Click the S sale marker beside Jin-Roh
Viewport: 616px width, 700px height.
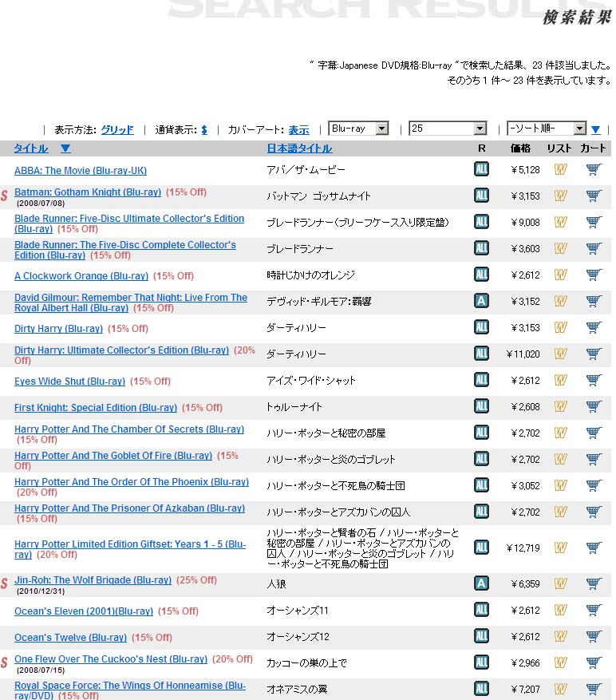click(5, 583)
